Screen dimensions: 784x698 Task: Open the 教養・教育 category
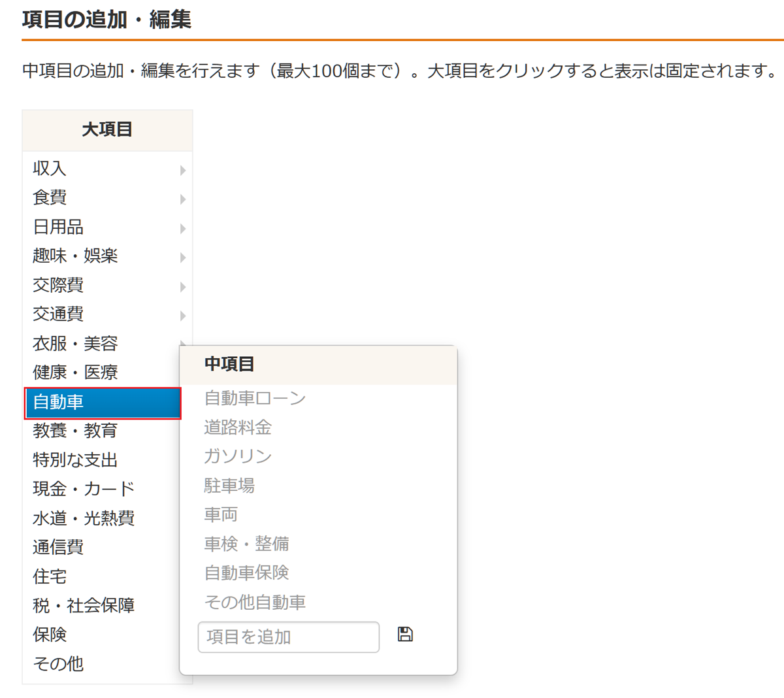click(x=75, y=431)
